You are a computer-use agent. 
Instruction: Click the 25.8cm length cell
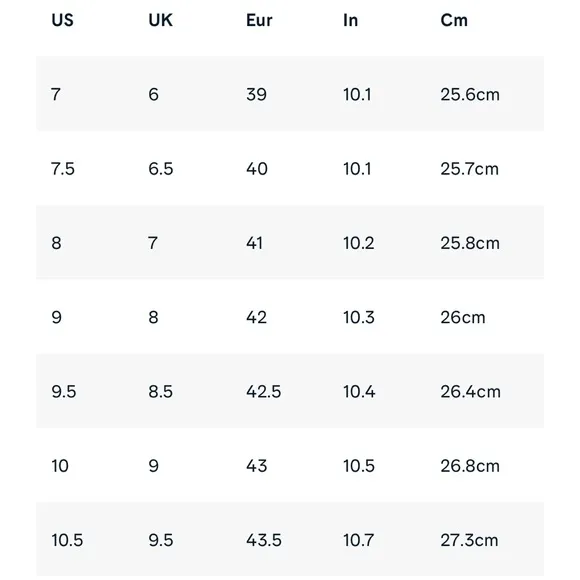(470, 243)
